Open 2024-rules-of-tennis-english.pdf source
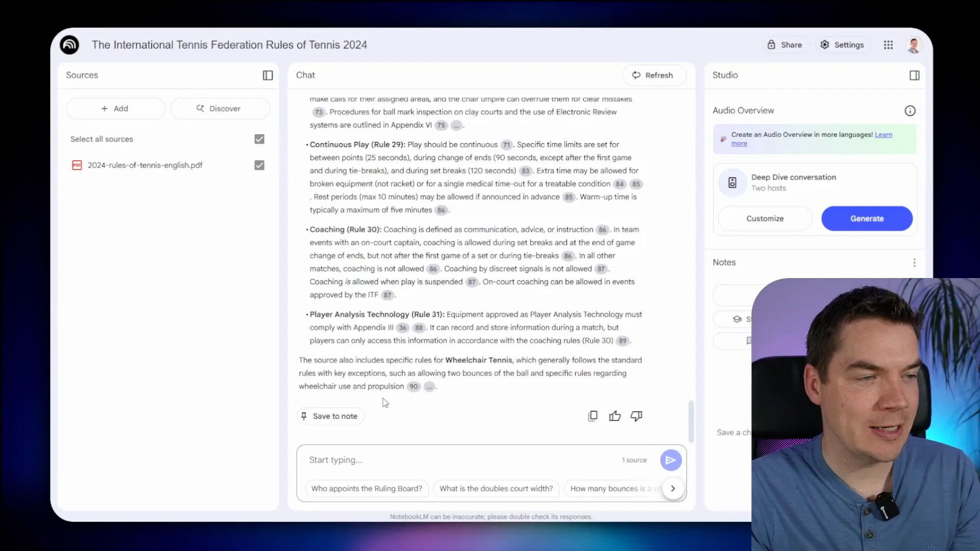The width and height of the screenshot is (980, 551). pyautogui.click(x=145, y=165)
